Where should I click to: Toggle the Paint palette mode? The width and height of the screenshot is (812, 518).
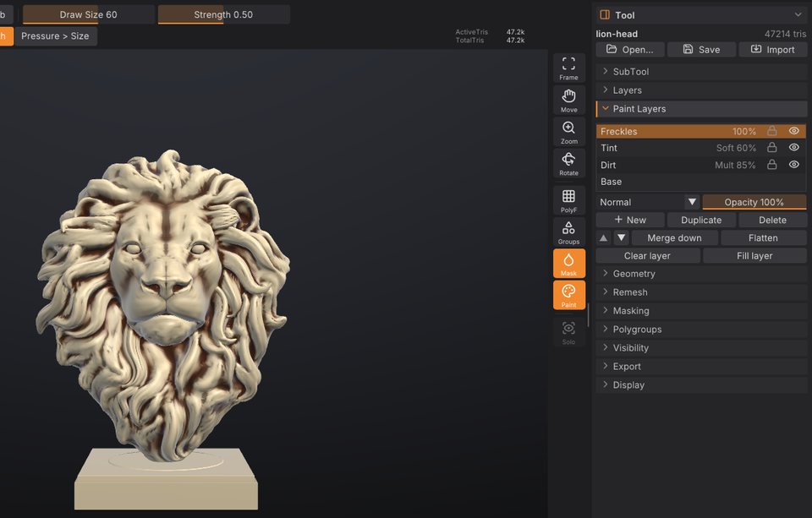568,295
